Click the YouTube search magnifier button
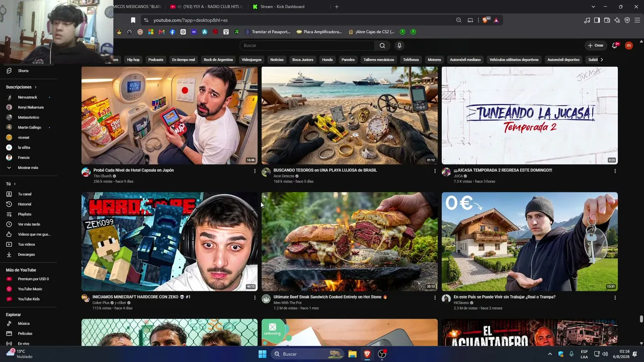 (x=382, y=46)
